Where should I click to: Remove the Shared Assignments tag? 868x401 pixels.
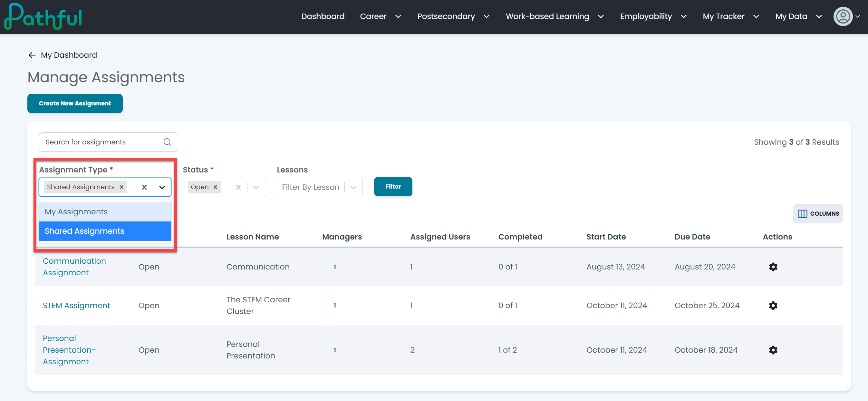click(x=122, y=187)
